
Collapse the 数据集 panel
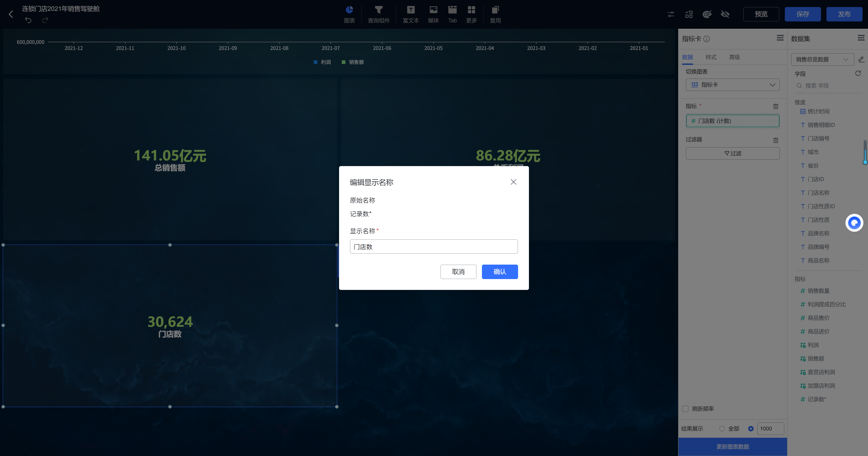coord(861,38)
